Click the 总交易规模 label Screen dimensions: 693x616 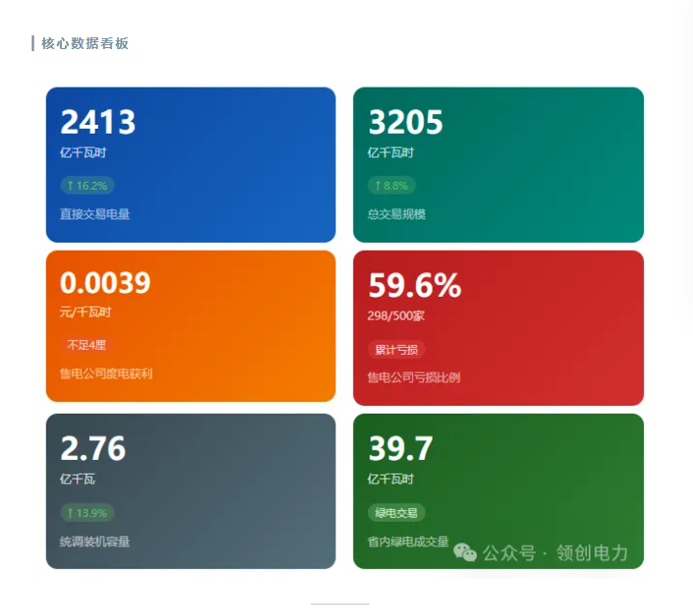coord(396,214)
